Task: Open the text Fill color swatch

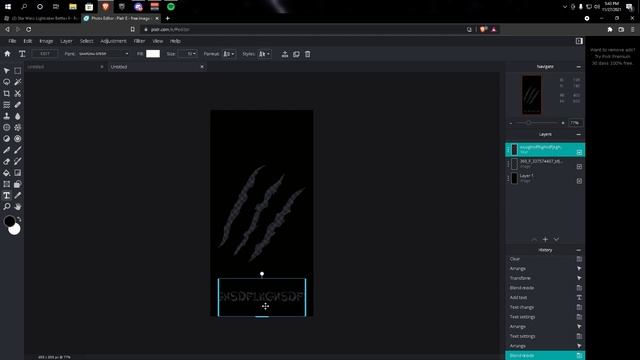Action: (153, 53)
